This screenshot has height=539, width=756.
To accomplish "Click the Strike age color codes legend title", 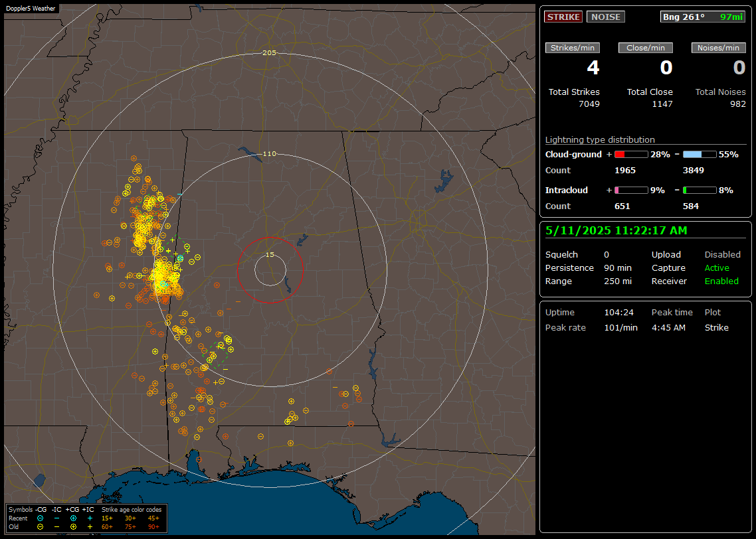I will [132, 510].
